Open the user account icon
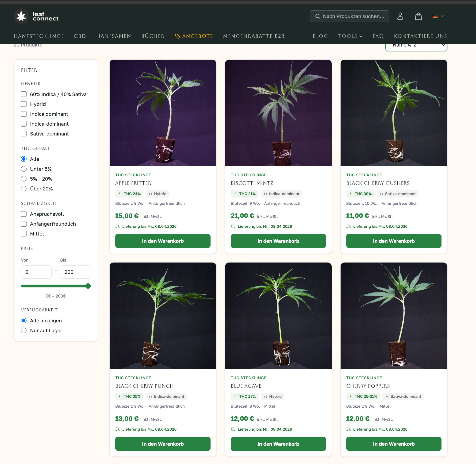Screen dimensions: 476x464 coord(400,16)
